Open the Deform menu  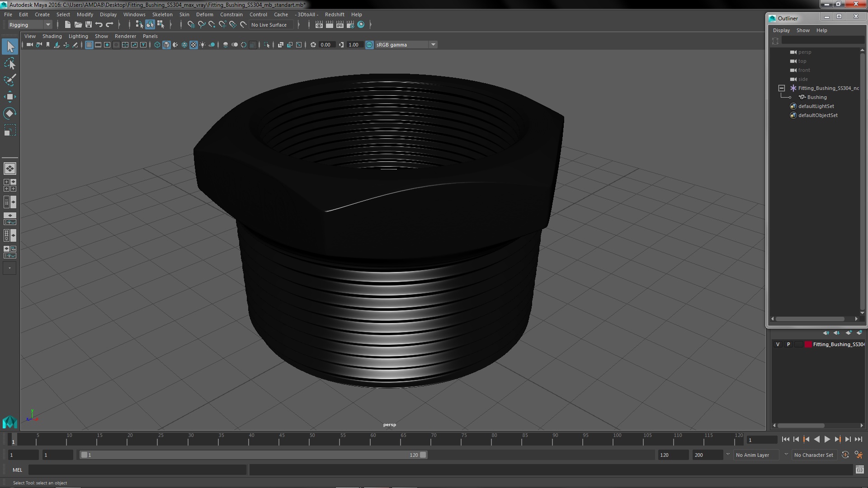(x=204, y=14)
